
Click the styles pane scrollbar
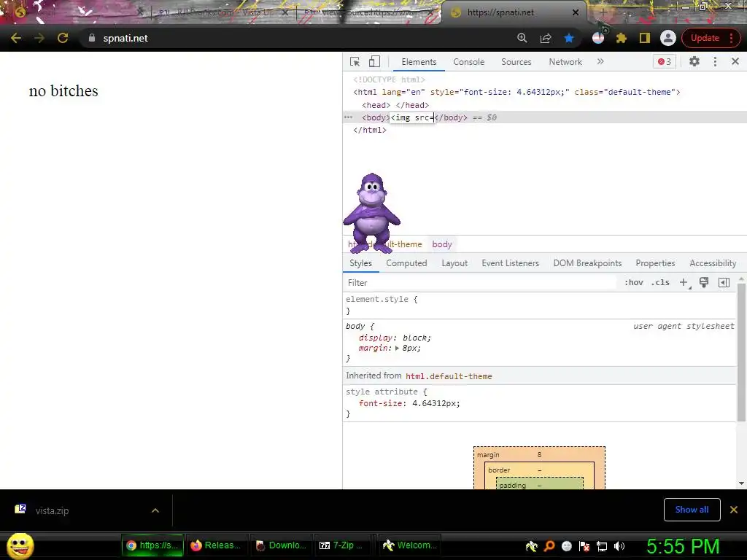pyautogui.click(x=741, y=352)
